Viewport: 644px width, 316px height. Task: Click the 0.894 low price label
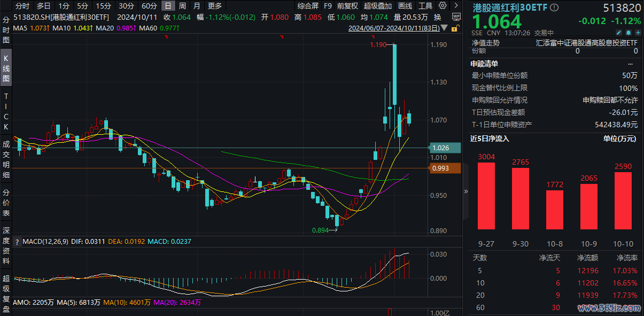[321, 230]
